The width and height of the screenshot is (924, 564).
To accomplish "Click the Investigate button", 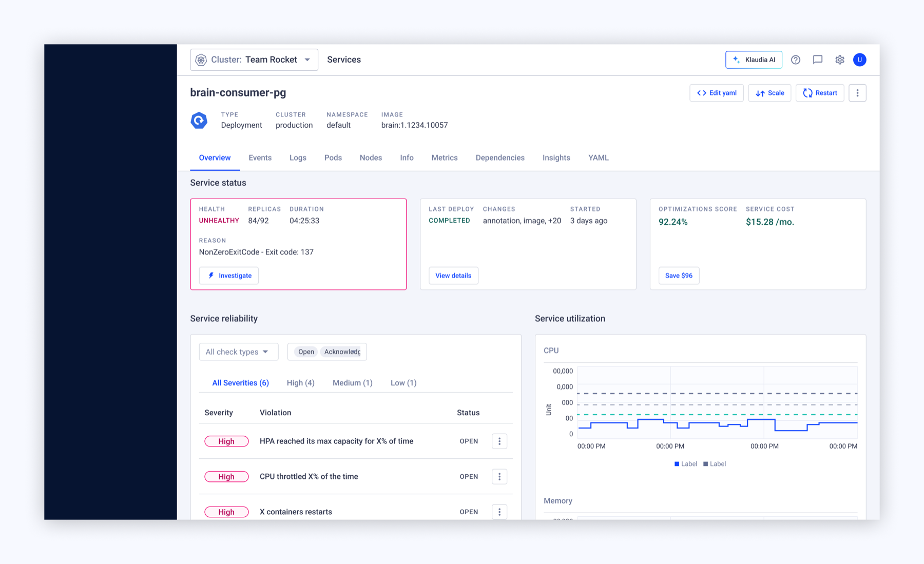I will (x=229, y=276).
